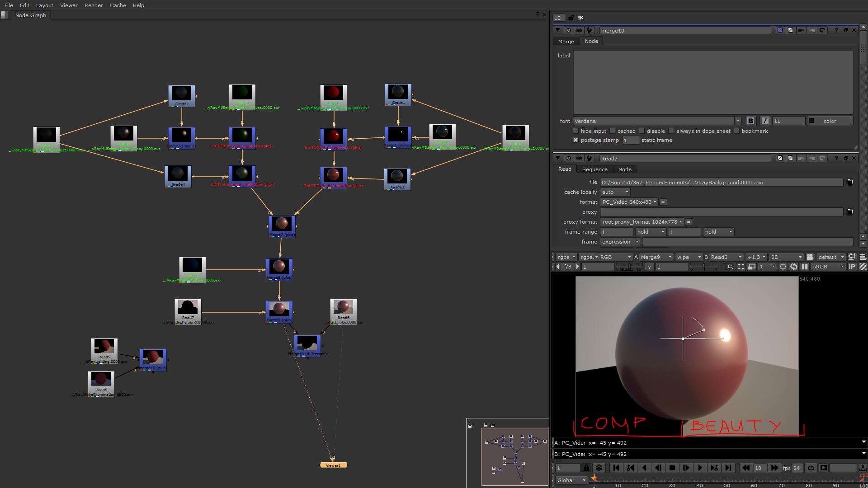Enable the cached checkbox
The image size is (868, 488).
[612, 131]
